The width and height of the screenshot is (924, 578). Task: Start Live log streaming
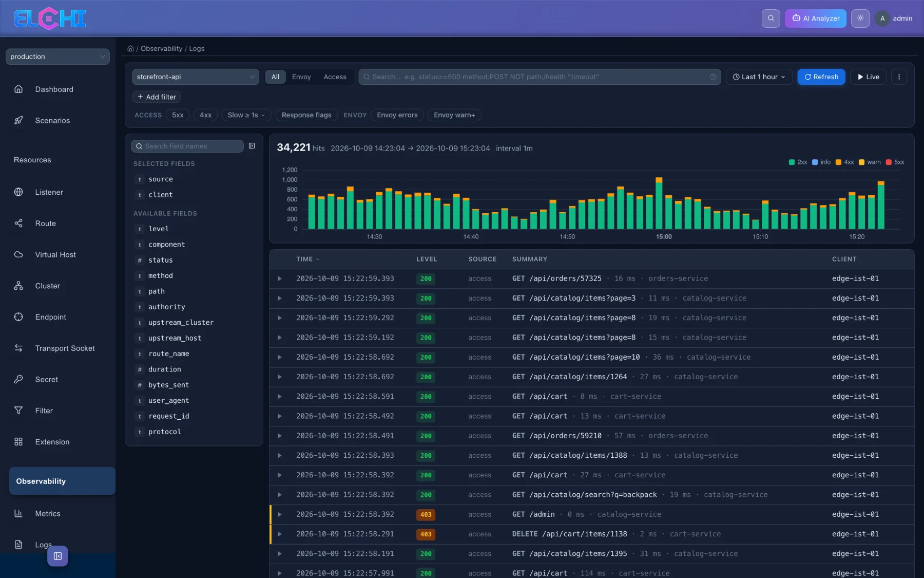coord(869,77)
